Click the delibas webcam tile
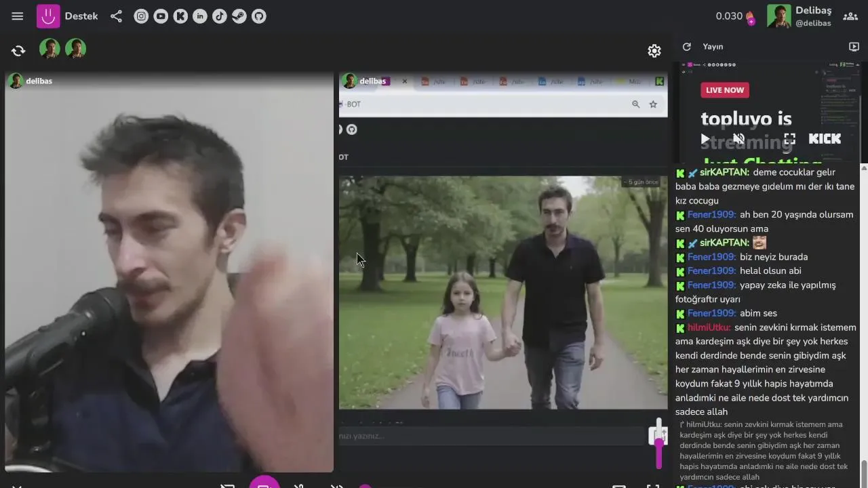868x488 pixels. click(169, 272)
